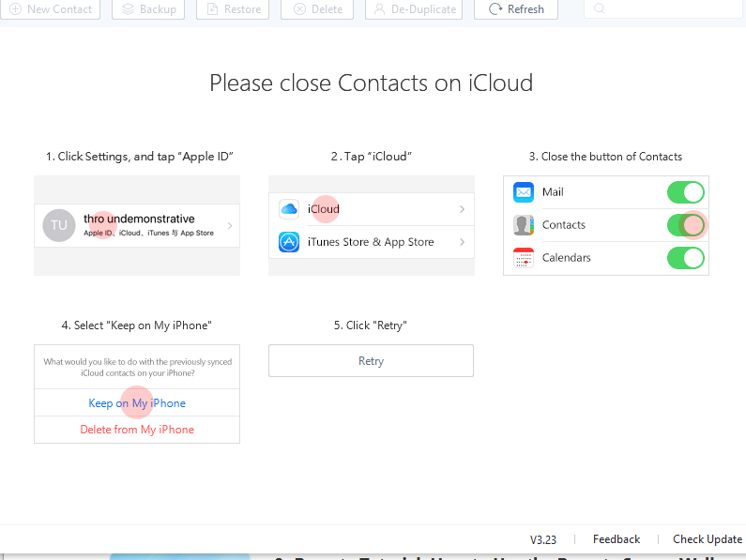Click the Please close Contacts heading
The width and height of the screenshot is (746, 560).
[x=371, y=83]
